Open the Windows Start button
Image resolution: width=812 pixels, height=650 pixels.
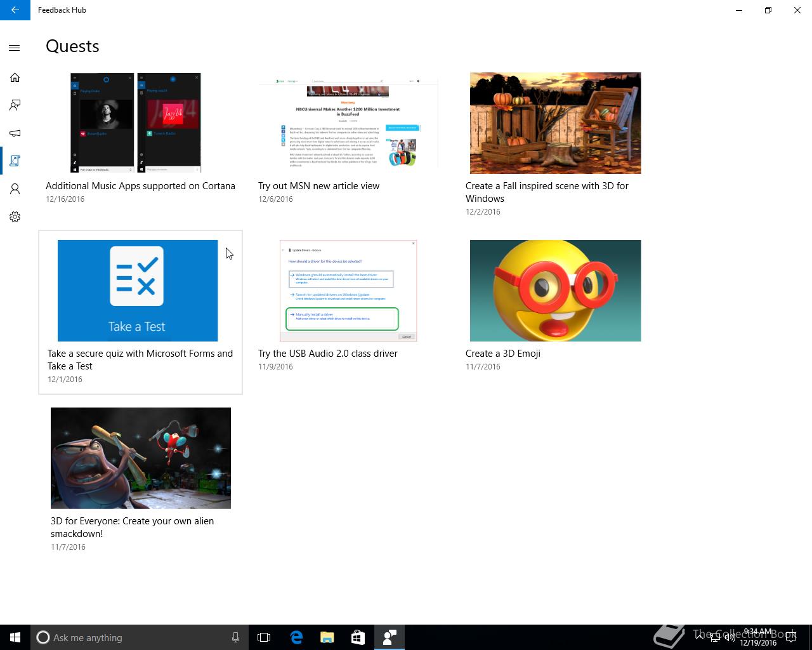15,637
